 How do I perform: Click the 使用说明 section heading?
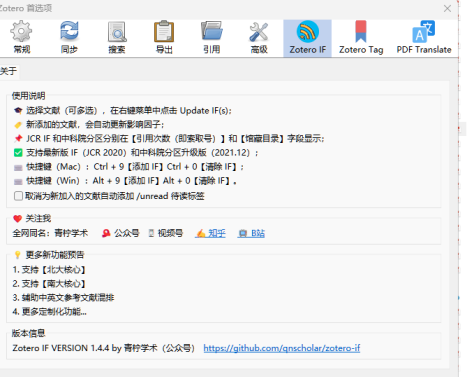tap(28, 96)
